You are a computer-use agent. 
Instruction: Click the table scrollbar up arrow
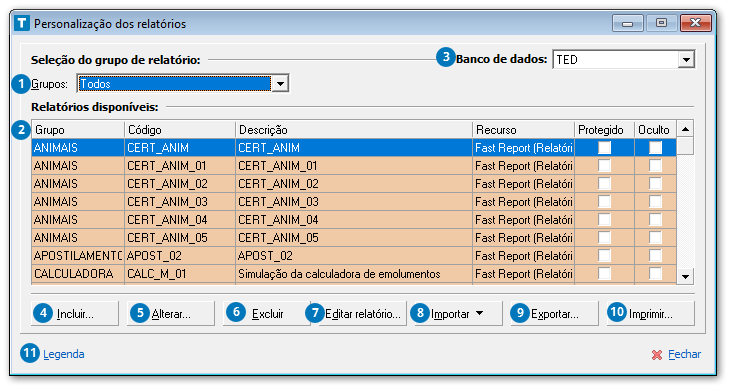[685, 129]
